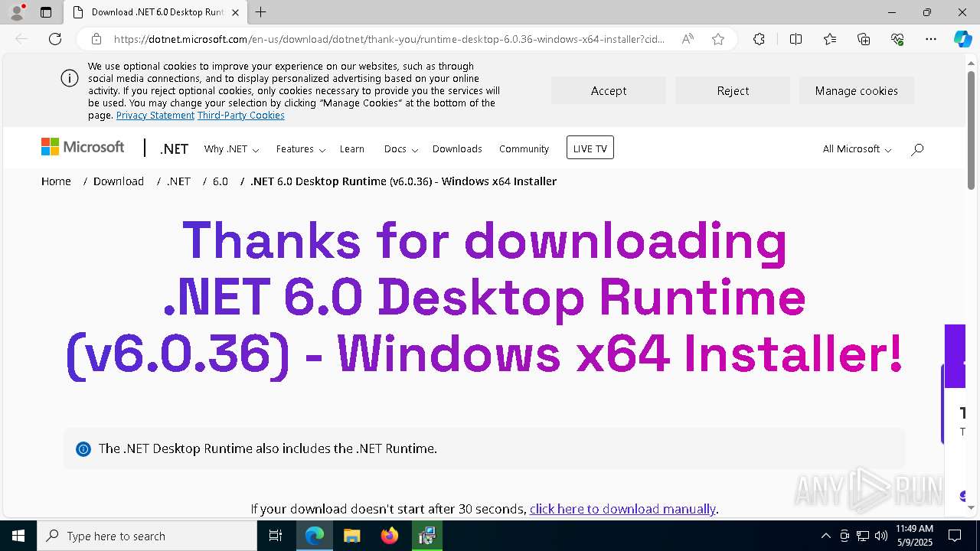The width and height of the screenshot is (980, 551).
Task: Open site search magnifier icon
Action: [x=917, y=149]
